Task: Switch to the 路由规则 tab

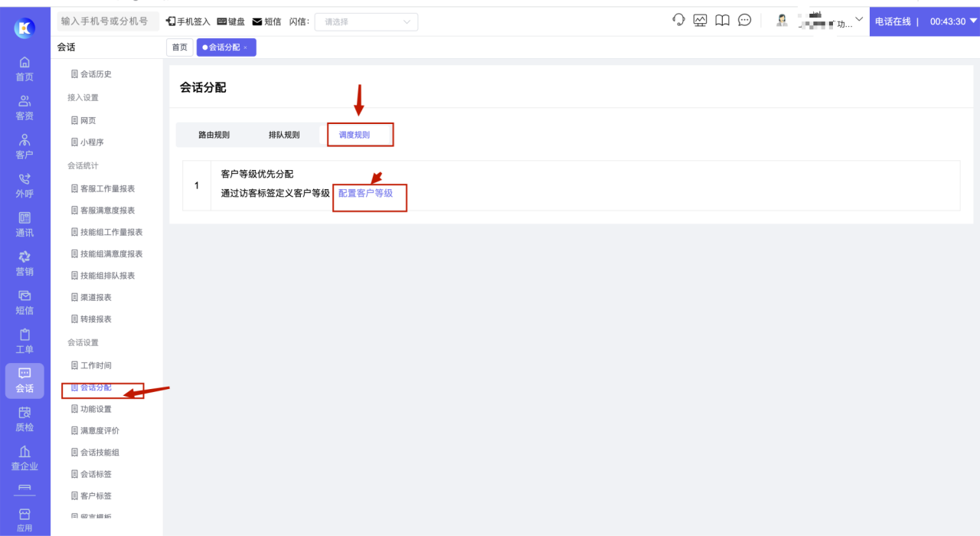Action: pyautogui.click(x=214, y=135)
